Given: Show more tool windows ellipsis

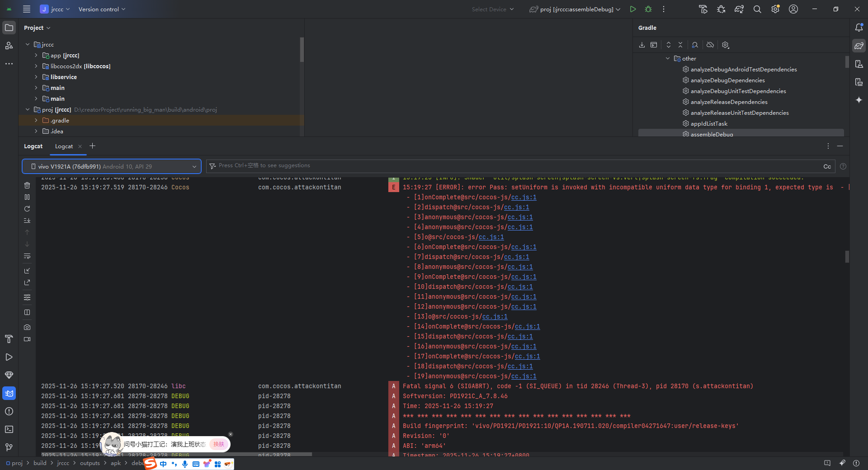Looking at the screenshot, I should [9, 64].
